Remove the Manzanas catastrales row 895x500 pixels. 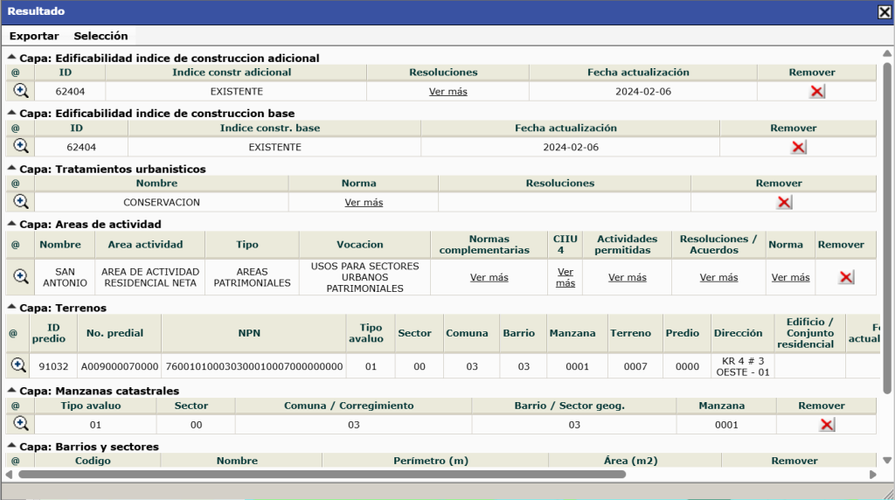pyautogui.click(x=827, y=425)
